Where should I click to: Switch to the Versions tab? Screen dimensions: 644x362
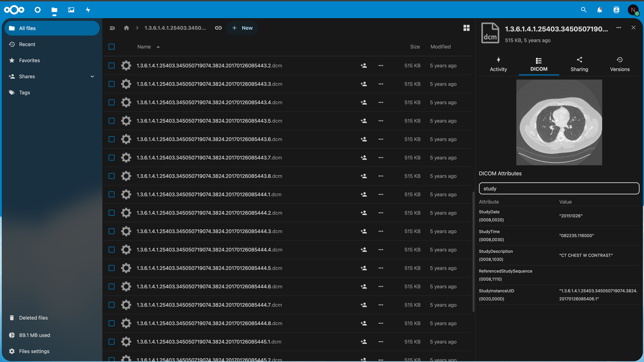pyautogui.click(x=620, y=64)
